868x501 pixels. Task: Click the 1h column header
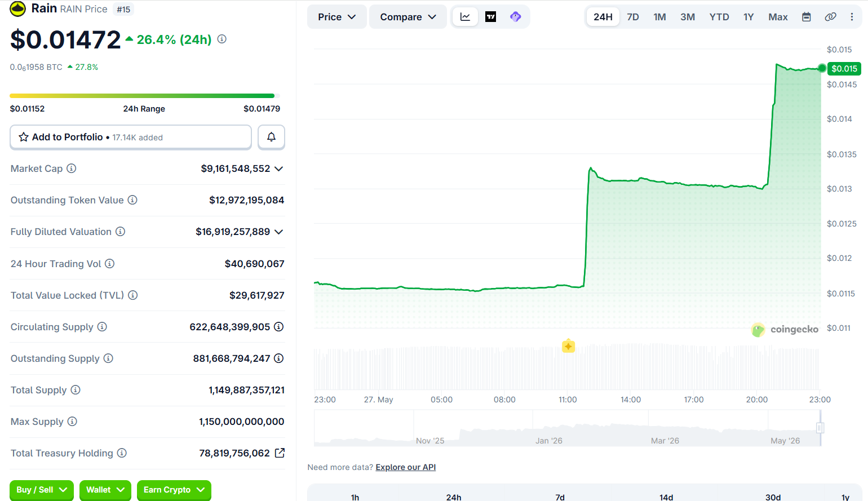pyautogui.click(x=355, y=497)
